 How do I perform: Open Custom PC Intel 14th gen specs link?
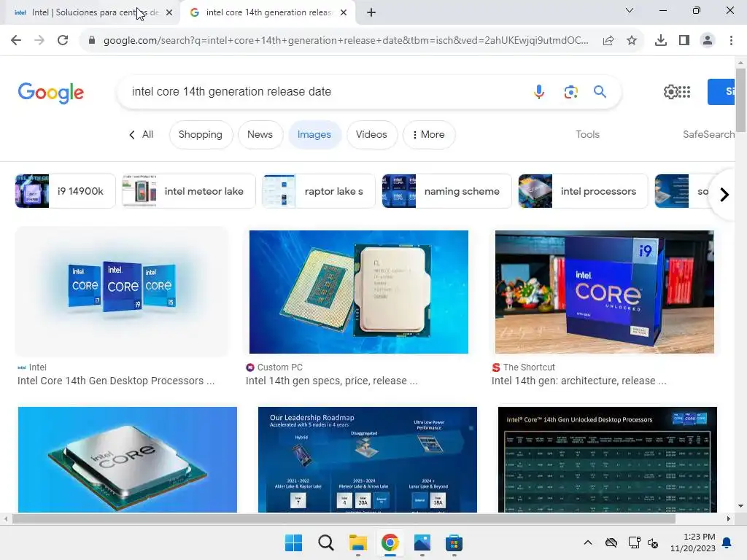[332, 381]
